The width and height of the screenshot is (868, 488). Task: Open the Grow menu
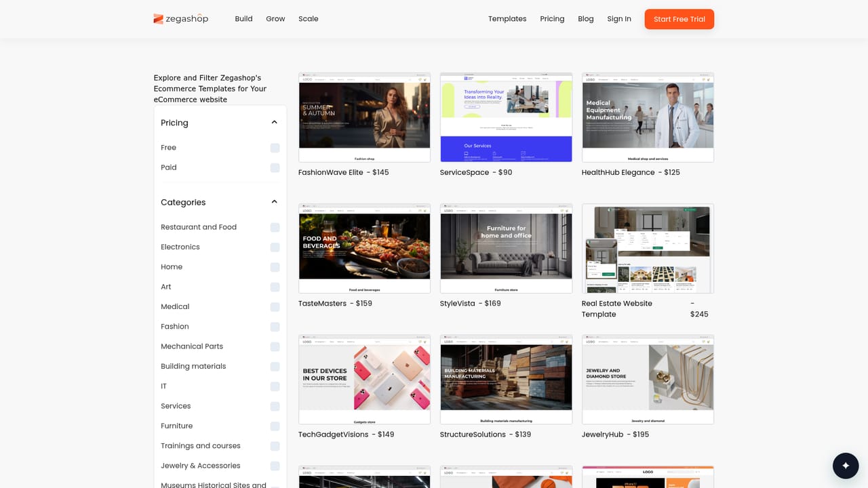[x=275, y=19]
